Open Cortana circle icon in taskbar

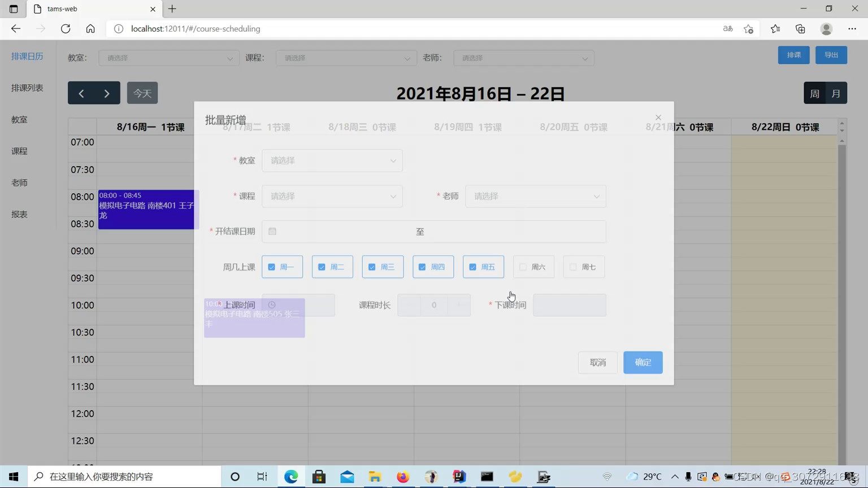[x=235, y=477]
